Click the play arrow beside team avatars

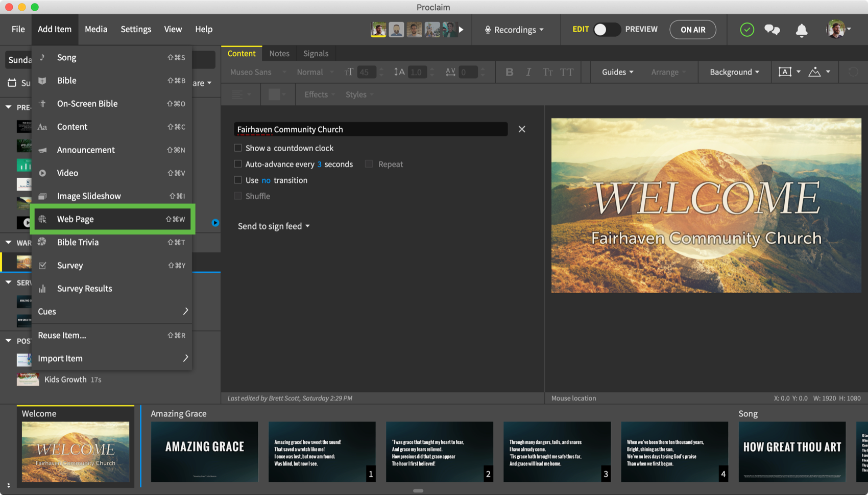pyautogui.click(x=461, y=30)
